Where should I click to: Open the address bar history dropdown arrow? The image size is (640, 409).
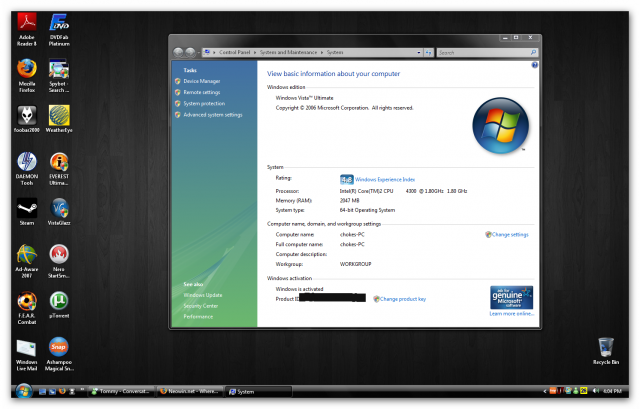pyautogui.click(x=419, y=53)
